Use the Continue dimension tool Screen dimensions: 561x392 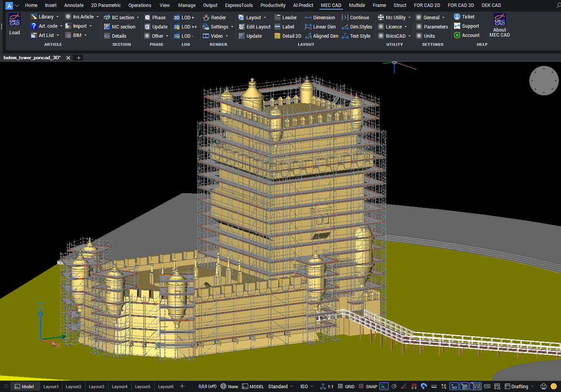[x=356, y=18]
